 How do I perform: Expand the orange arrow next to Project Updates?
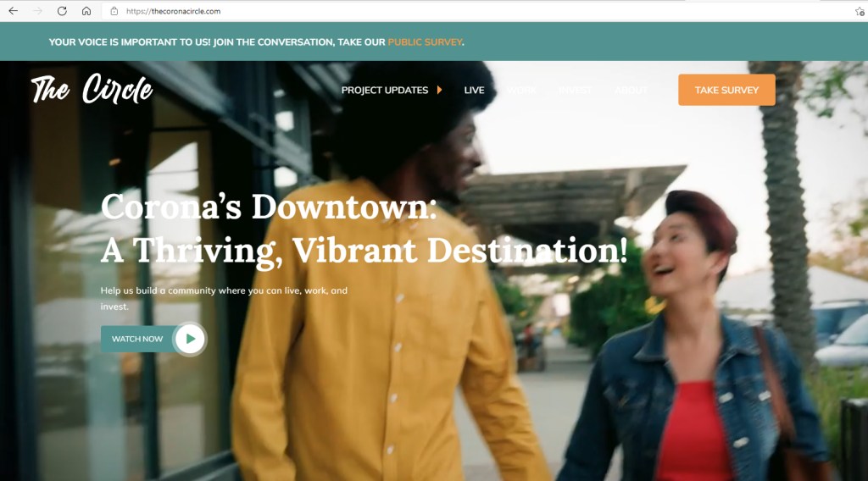(440, 90)
